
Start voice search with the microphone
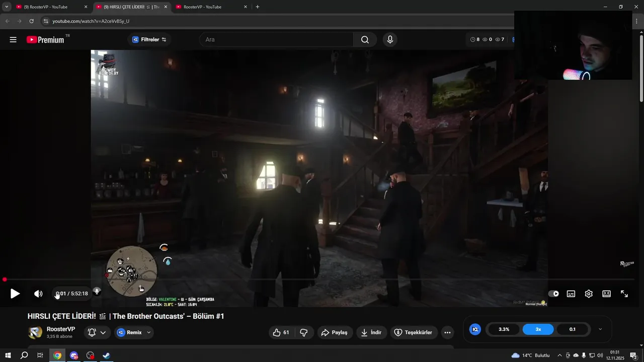coord(390,40)
